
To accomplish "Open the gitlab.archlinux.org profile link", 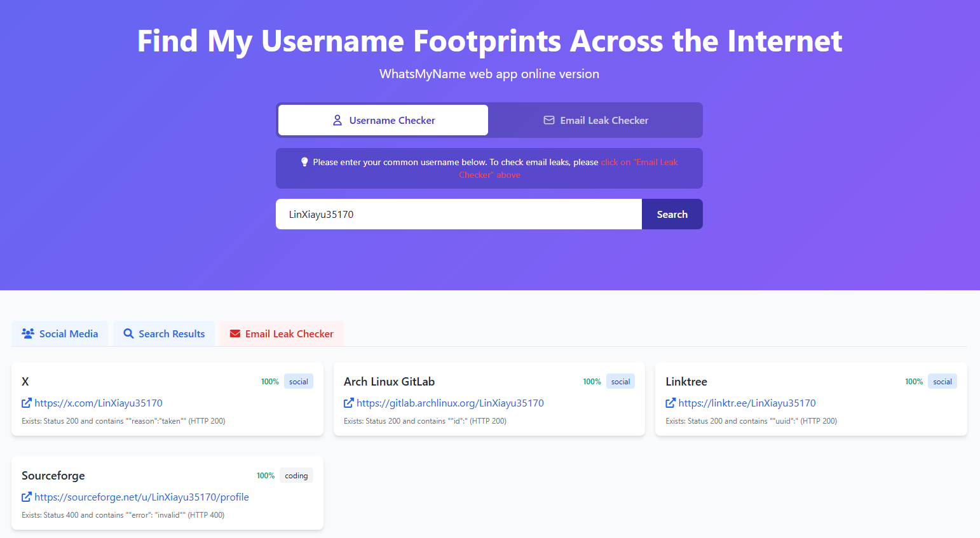I will click(450, 403).
